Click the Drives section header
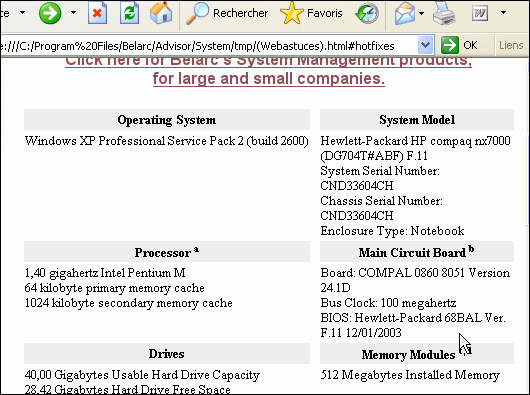 [167, 353]
